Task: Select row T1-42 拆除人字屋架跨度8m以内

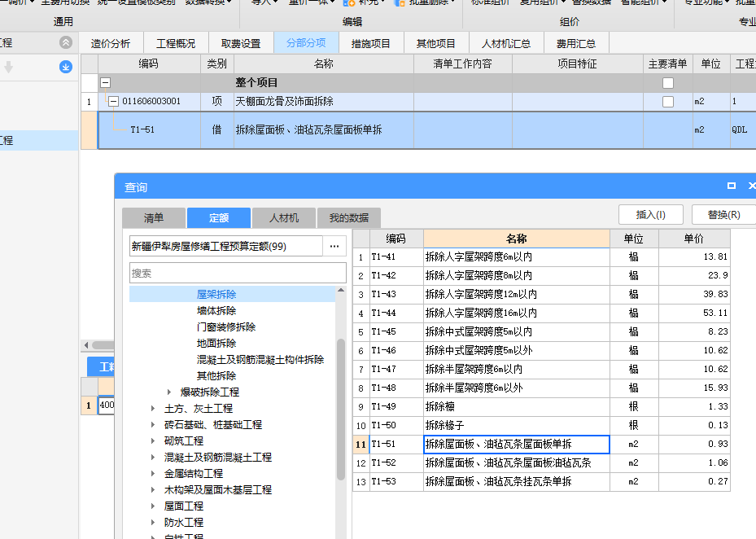Action: click(x=541, y=275)
